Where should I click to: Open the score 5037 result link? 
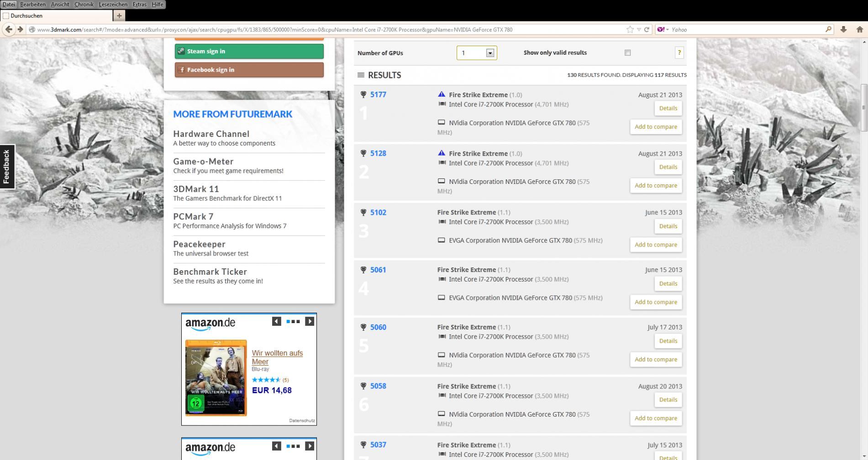[378, 445]
